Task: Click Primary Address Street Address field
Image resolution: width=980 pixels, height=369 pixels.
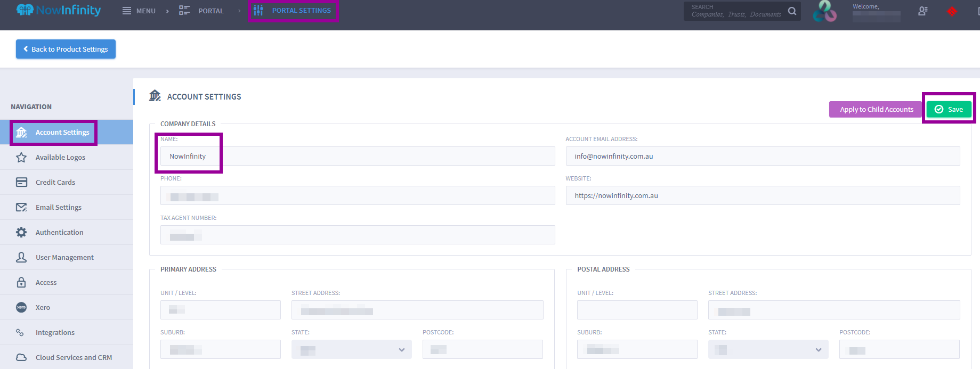Action: coord(417,310)
